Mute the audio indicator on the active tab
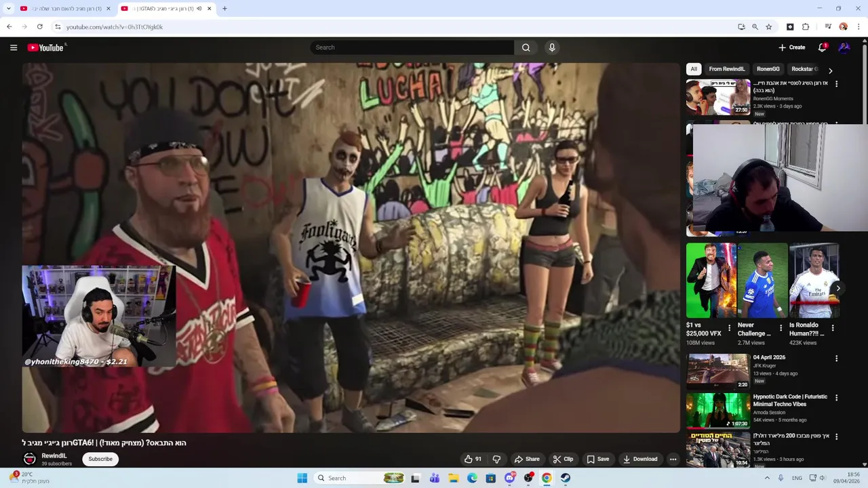The height and width of the screenshot is (488, 868). coord(199,9)
